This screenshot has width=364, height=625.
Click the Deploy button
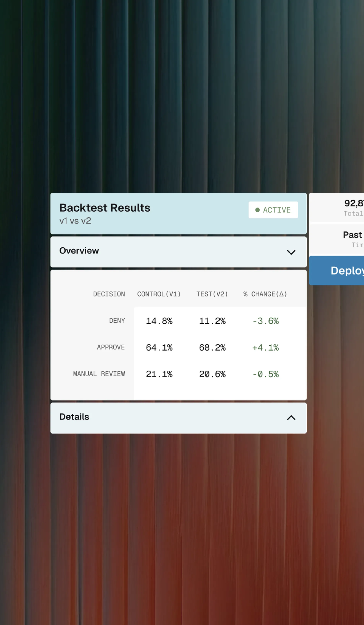(x=336, y=270)
